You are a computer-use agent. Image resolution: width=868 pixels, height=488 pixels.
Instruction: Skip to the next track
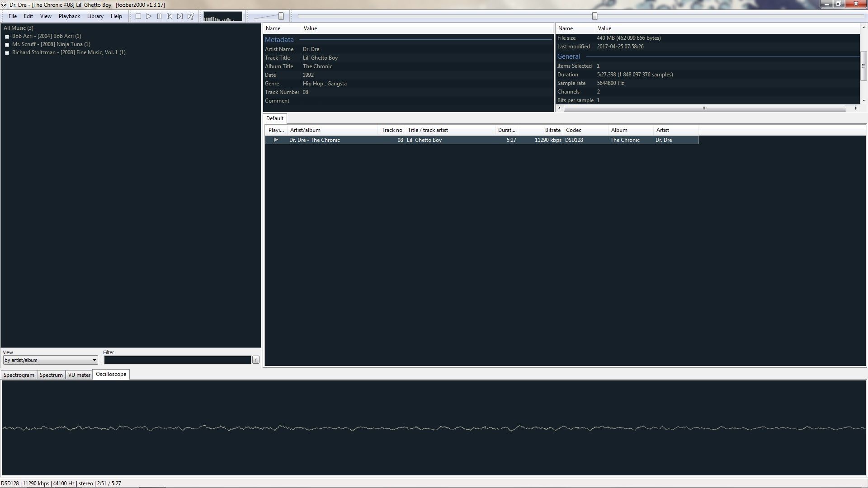[180, 16]
